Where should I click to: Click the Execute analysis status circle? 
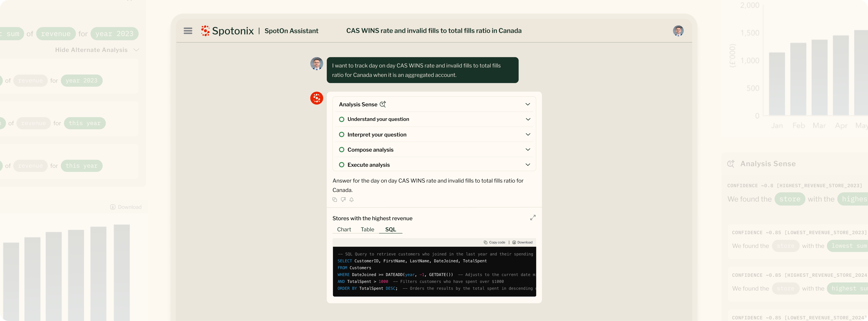tap(341, 165)
